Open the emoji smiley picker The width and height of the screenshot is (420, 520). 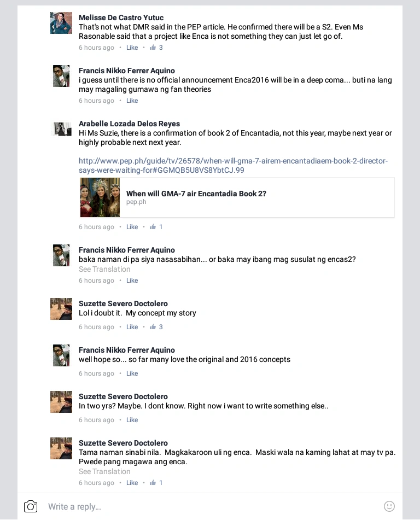pyautogui.click(x=389, y=506)
